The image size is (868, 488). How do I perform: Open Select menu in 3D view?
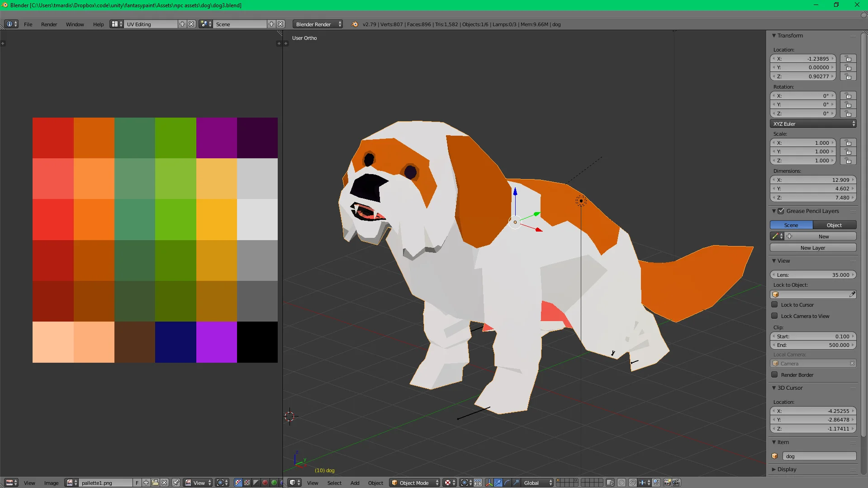tap(334, 483)
